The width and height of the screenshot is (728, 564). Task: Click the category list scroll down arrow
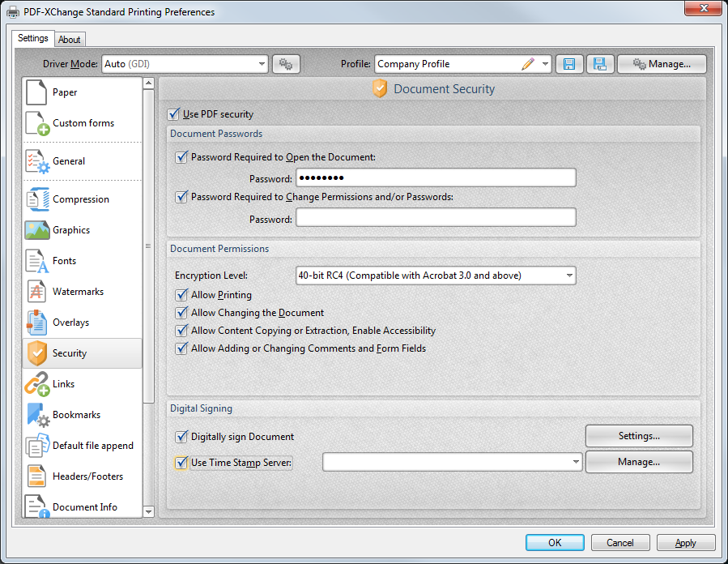coord(148,511)
